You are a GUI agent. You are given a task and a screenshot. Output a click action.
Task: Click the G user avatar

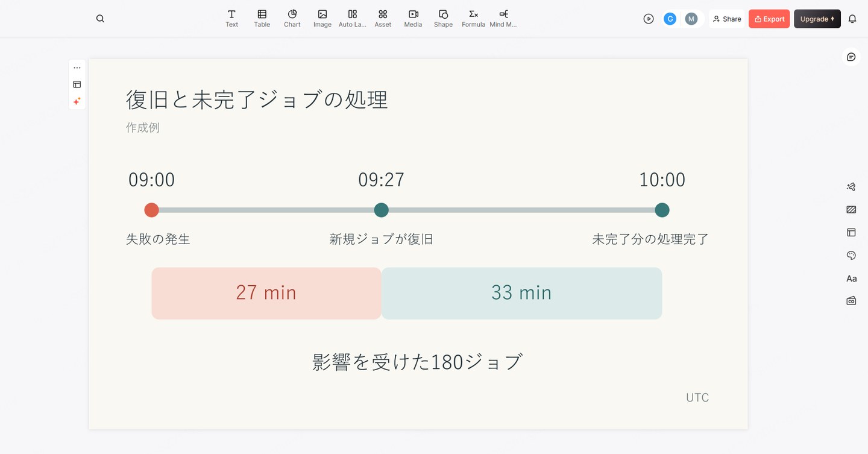[670, 19]
